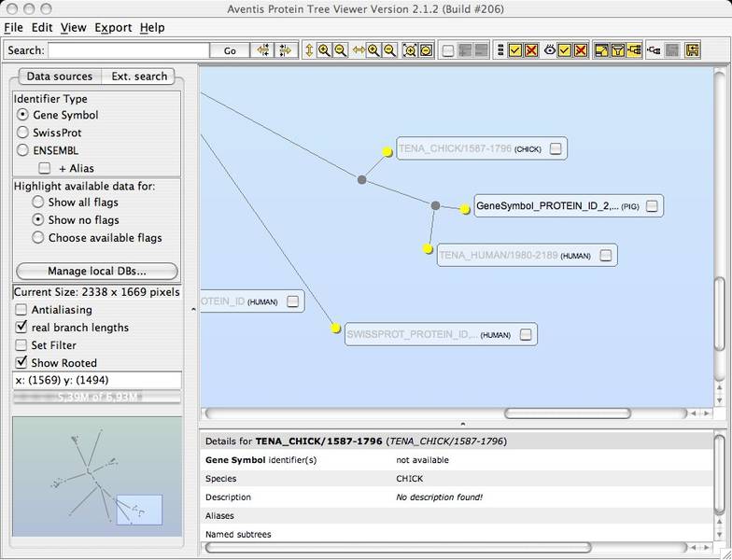Click yellow leaf node of TENA_CHICK
Screen dimensions: 732x560
click(x=387, y=151)
